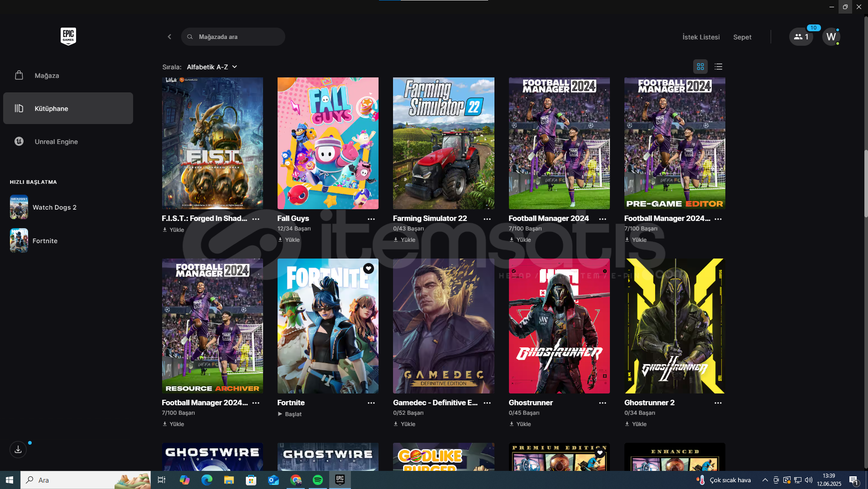This screenshot has width=868, height=489.
Task: Click the Epic Games logo
Action: tap(68, 36)
